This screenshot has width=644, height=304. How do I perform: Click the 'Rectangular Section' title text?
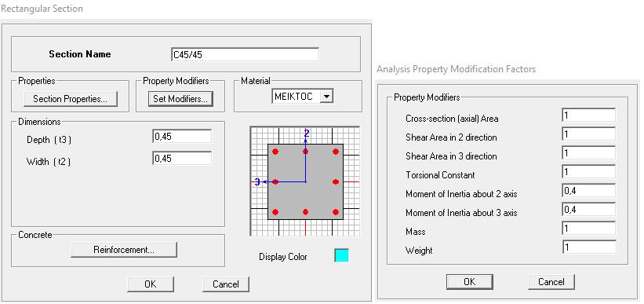tap(42, 9)
